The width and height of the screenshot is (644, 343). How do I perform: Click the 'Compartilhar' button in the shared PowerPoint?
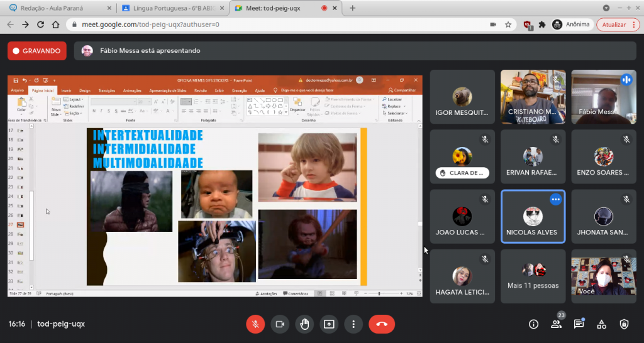click(x=402, y=90)
